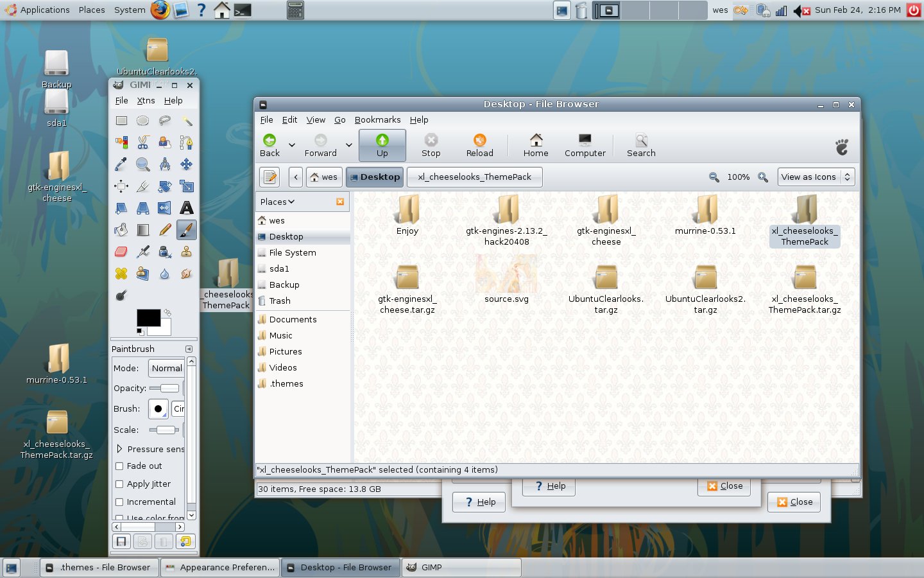Screen dimensions: 924x578
Task: Open the Go menu in File Browser
Action: click(340, 120)
